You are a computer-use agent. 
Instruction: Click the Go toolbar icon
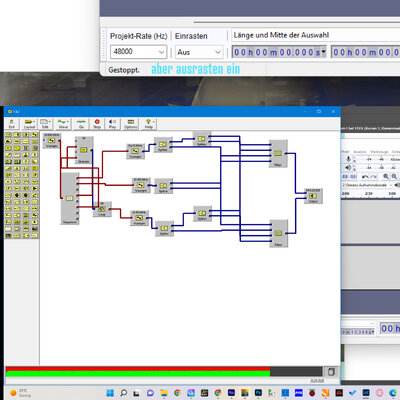tap(81, 124)
